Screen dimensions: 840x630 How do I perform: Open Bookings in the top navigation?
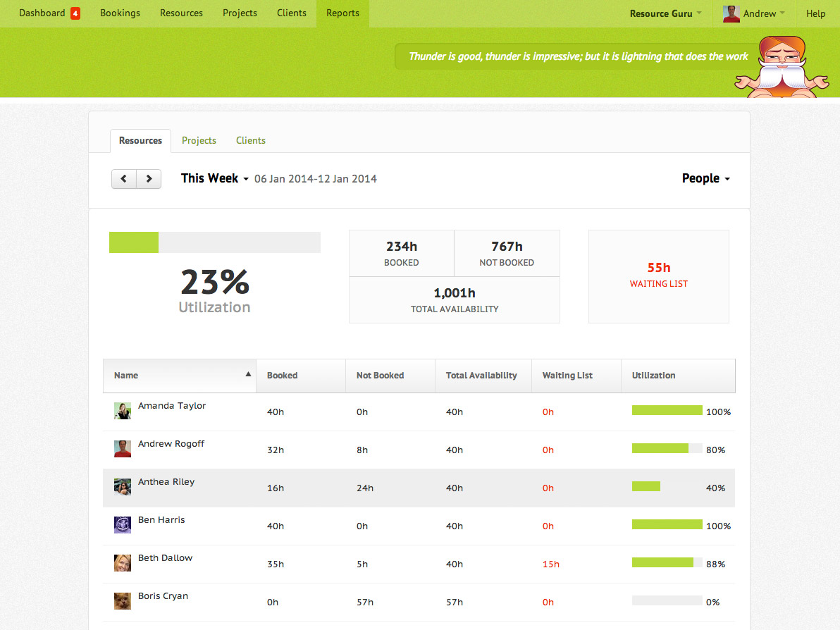pos(120,13)
